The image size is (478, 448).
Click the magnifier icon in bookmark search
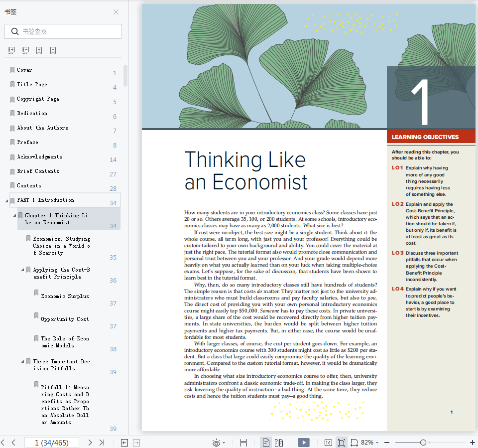pyautogui.click(x=14, y=31)
